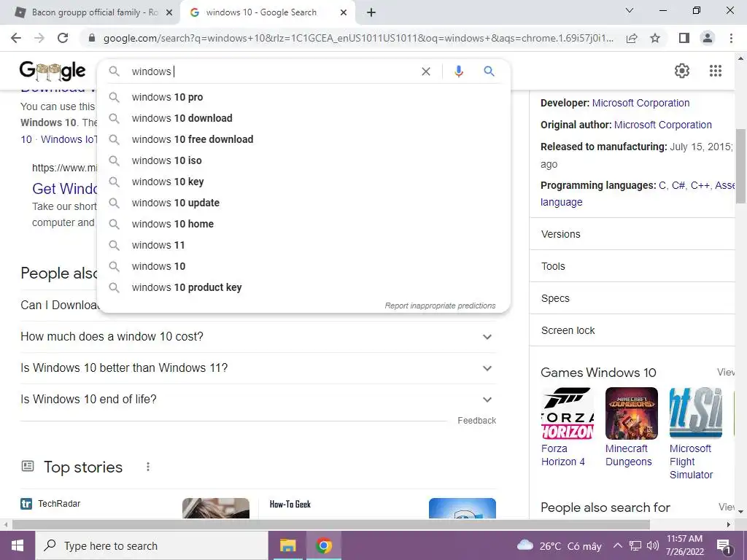Open Google settings gear

click(x=682, y=71)
